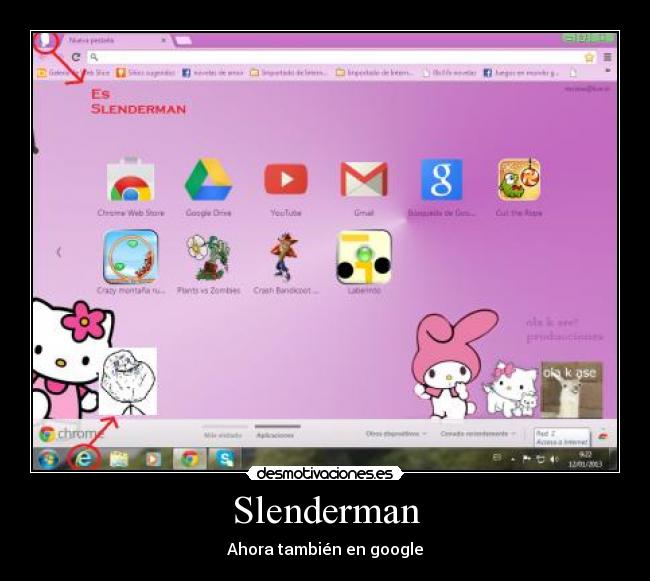Open the second Importado de Internet folder
The width and height of the screenshot is (650, 581).
374,73
